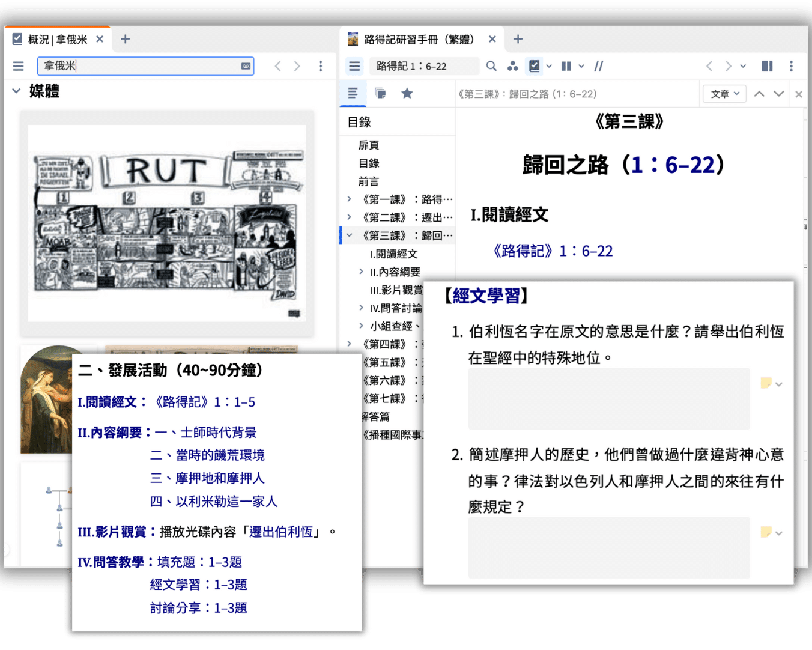Open dropdown beside parallel columns icon
This screenshot has width=812, height=650.
pyautogui.click(x=581, y=66)
